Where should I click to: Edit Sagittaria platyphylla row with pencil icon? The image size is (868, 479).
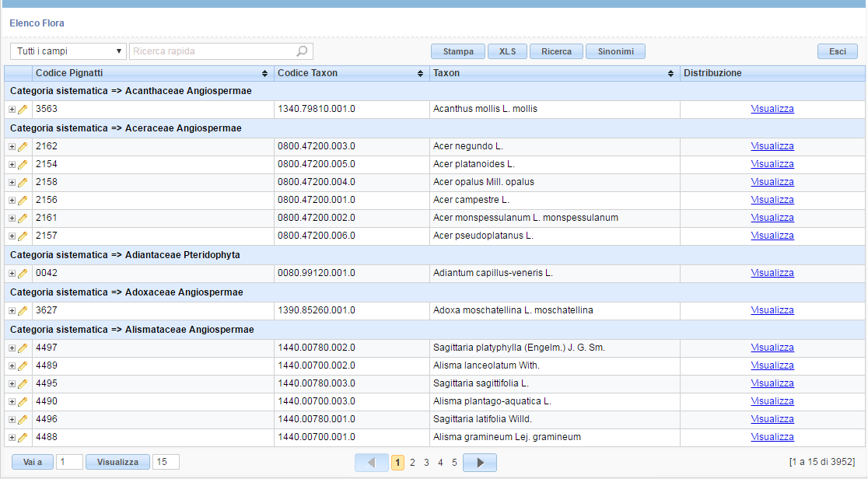23,348
